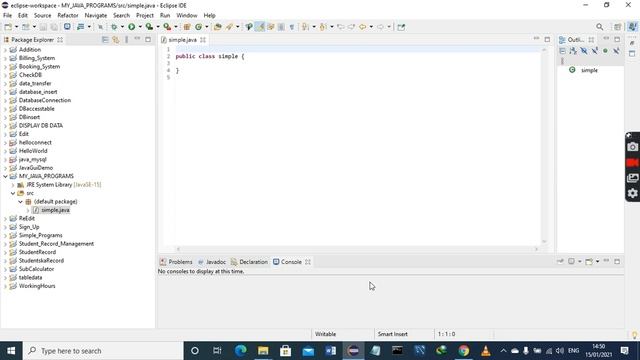640x360 pixels.
Task: Toggle Hide Local Types in Outline
Action: click(616, 51)
